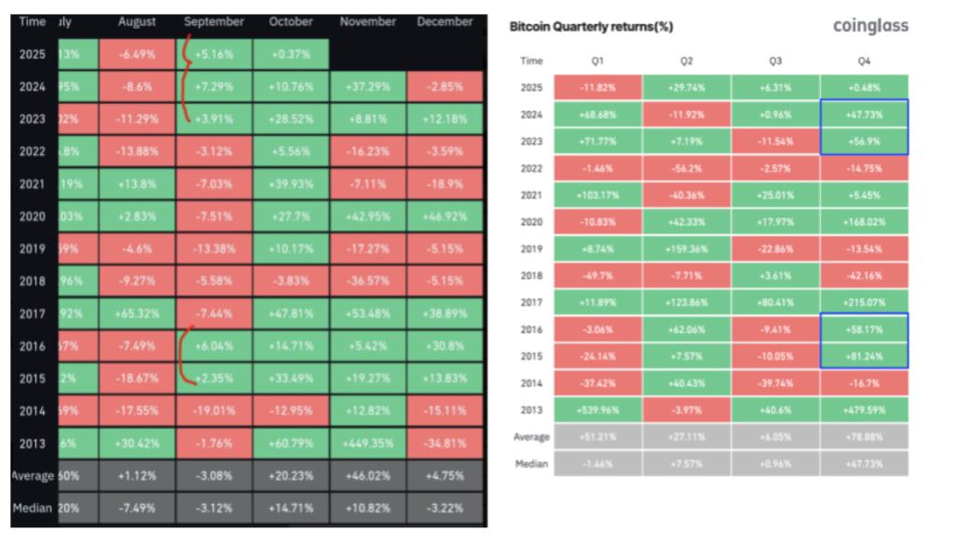
Task: Select the Q3 column header
Action: tap(775, 61)
